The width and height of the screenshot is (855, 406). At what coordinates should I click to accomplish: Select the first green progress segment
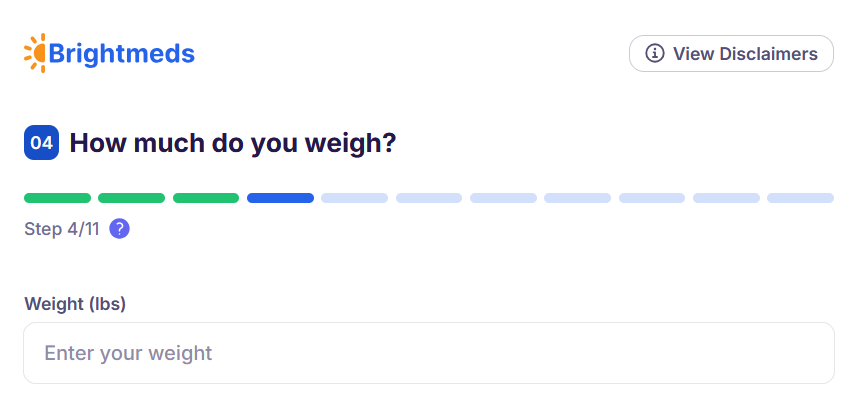tap(57, 198)
